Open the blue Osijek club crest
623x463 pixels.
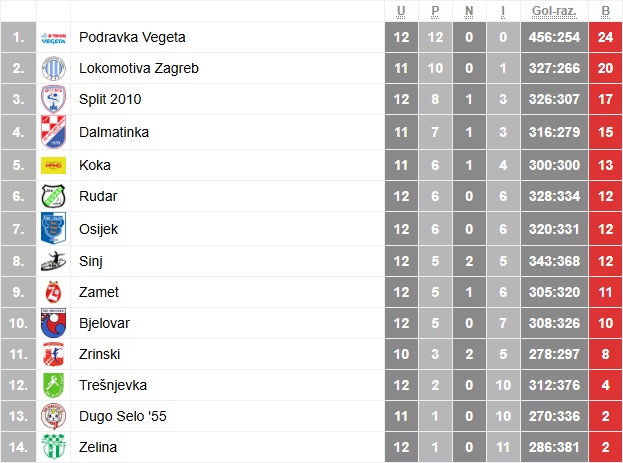tap(53, 229)
